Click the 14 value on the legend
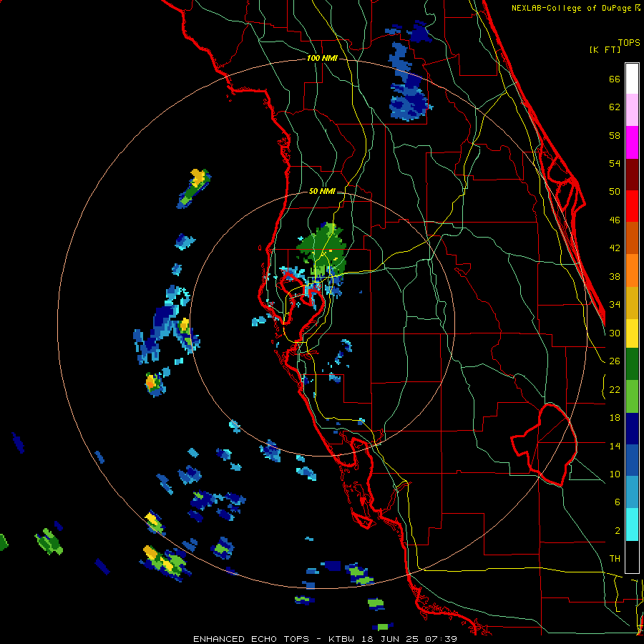The height and width of the screenshot is (644, 644). coord(615,446)
